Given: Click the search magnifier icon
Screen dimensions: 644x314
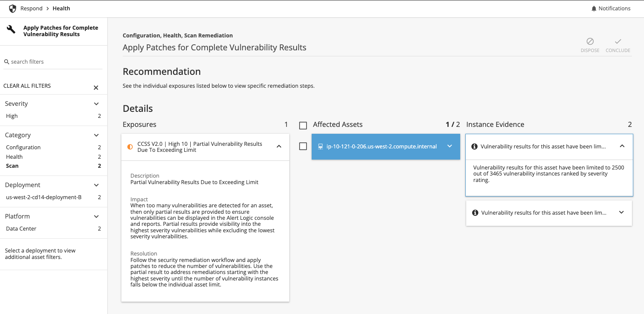Looking at the screenshot, I should 7,62.
